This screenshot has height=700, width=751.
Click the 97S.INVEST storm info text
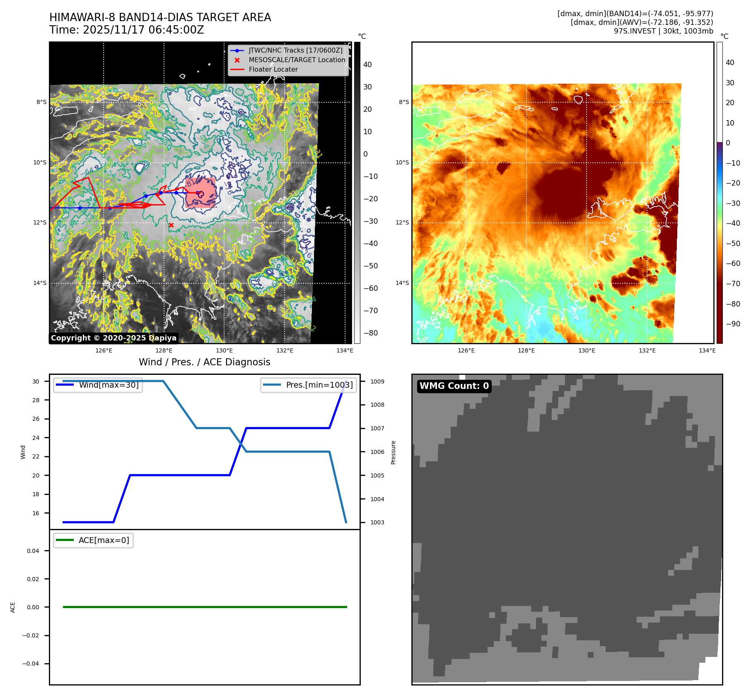(663, 31)
